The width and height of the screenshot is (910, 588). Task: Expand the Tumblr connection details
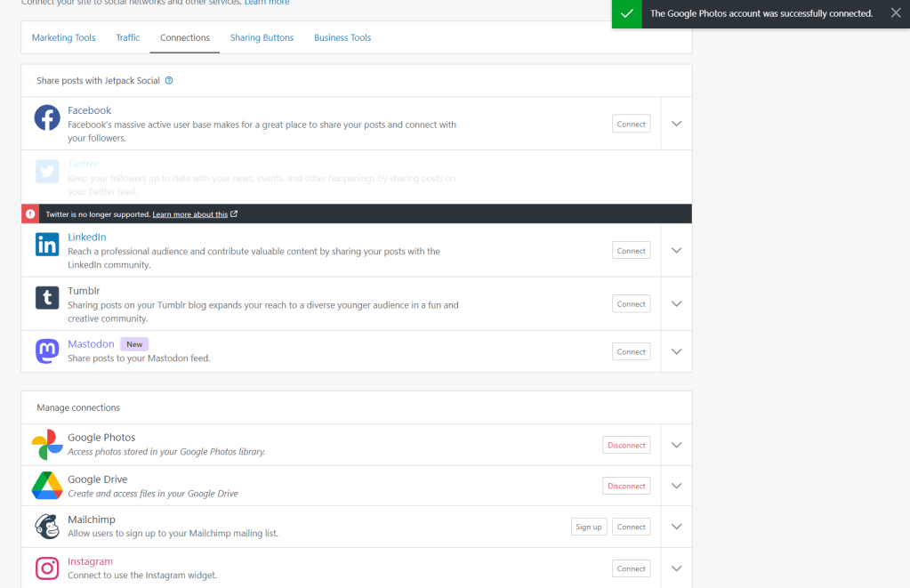tap(676, 303)
